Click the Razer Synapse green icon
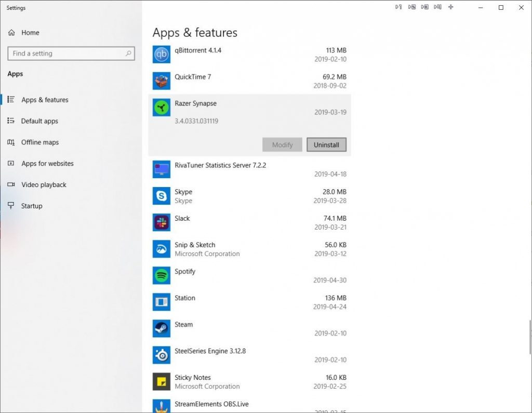532x413 pixels. coord(162,108)
